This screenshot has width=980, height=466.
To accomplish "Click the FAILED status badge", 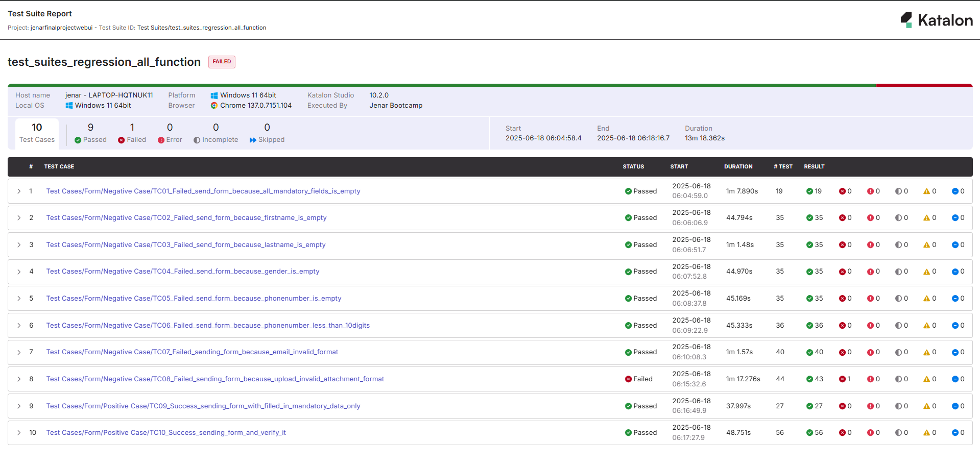I will (x=222, y=62).
